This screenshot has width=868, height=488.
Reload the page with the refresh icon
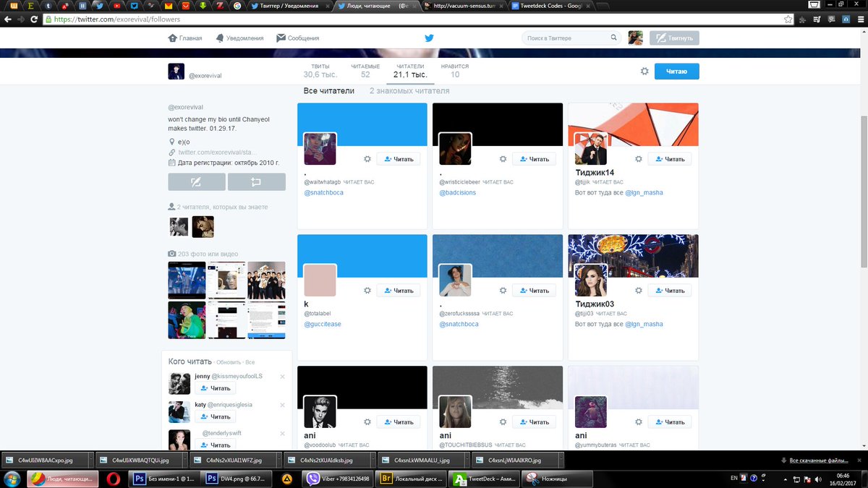(x=35, y=20)
